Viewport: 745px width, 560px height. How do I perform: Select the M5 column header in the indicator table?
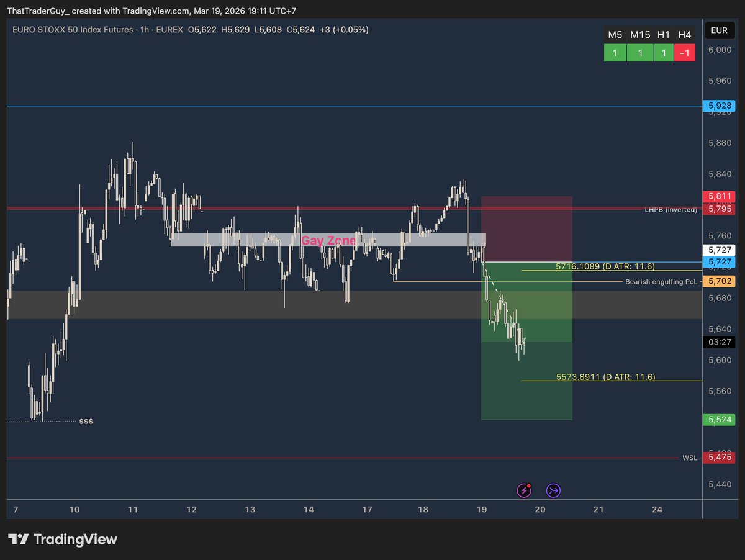click(x=615, y=35)
